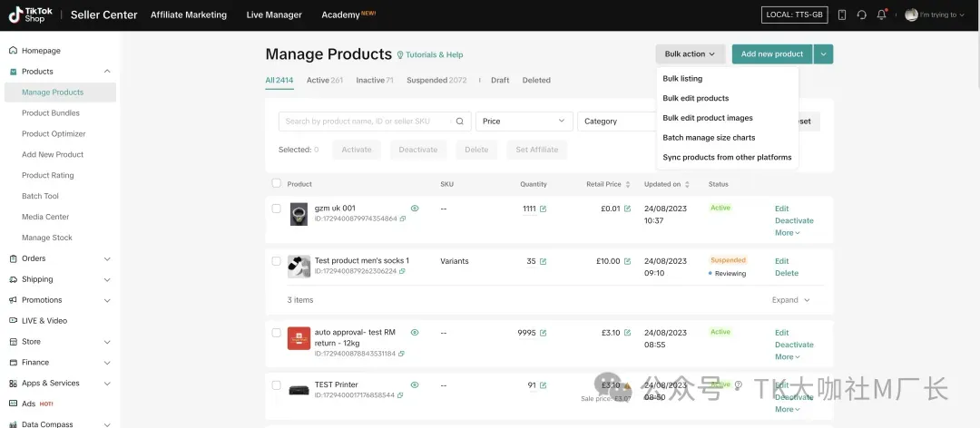This screenshot has width=980, height=428.
Task: Expand the Orders sidebar section
Action: pos(107,258)
